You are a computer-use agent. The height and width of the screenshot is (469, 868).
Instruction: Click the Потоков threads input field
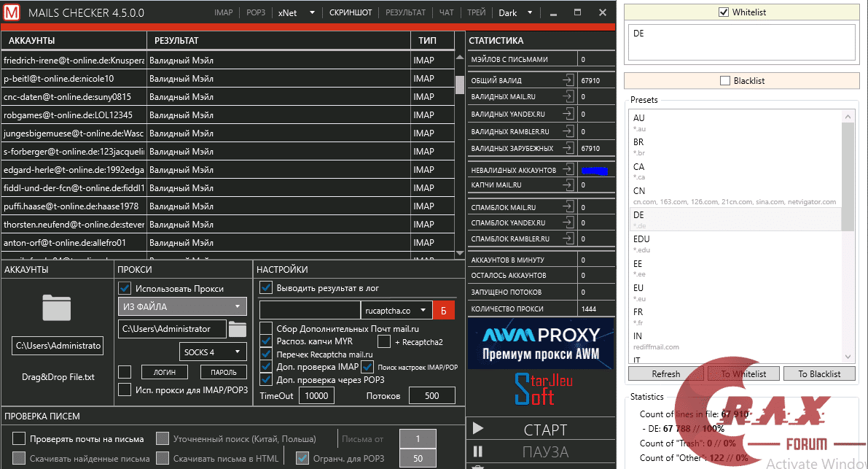(x=431, y=395)
